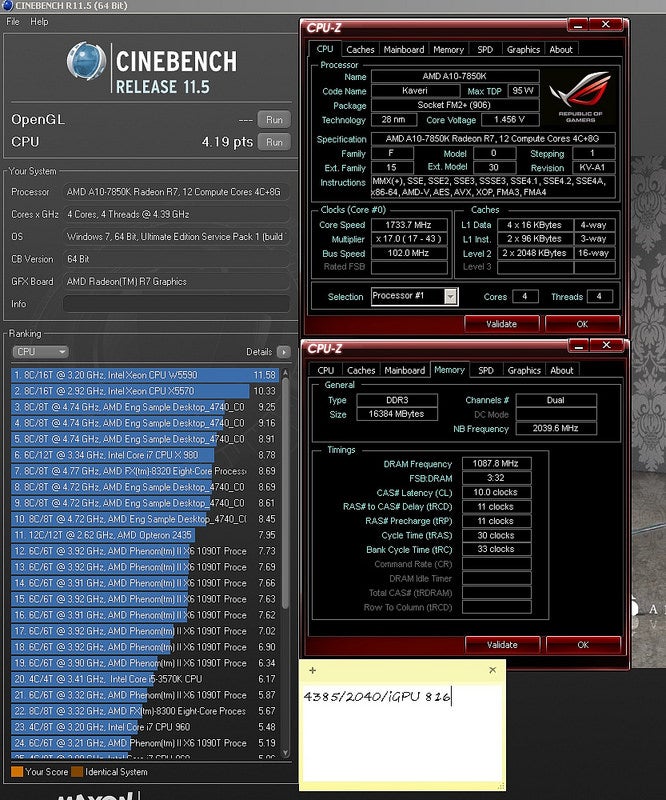
Task: Open the Help menu in Cinebench
Action: point(39,21)
